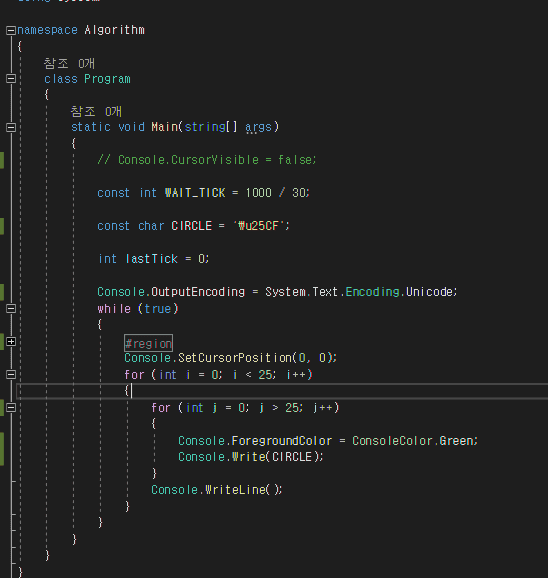Viewport: 548px width, 578px height.
Task: Click the Algorithm namespace name
Action: point(115,30)
